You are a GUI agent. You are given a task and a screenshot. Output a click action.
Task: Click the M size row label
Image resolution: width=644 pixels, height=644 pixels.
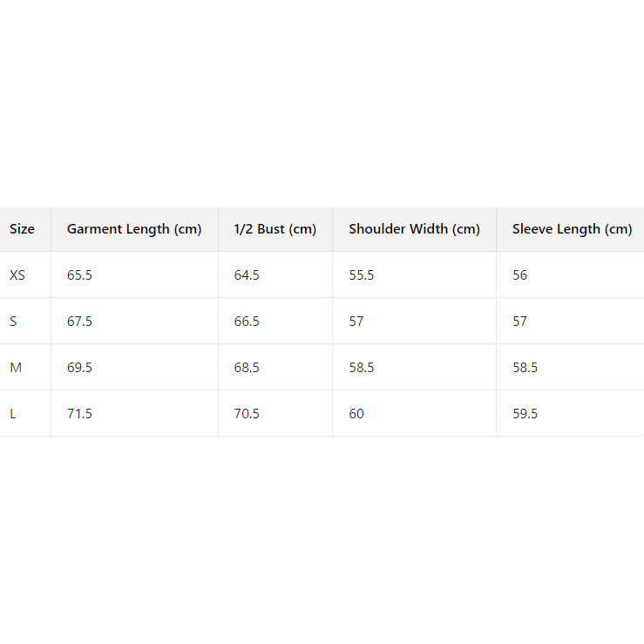pyautogui.click(x=16, y=368)
